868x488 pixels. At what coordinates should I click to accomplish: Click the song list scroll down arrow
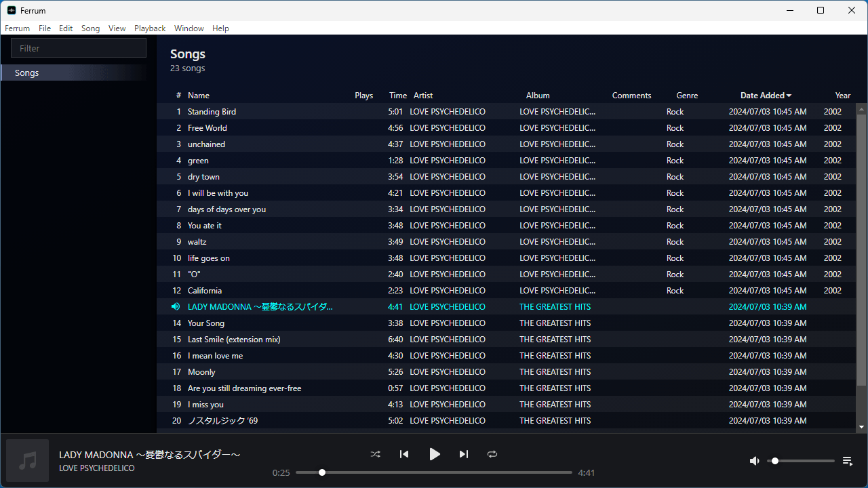[x=862, y=427]
